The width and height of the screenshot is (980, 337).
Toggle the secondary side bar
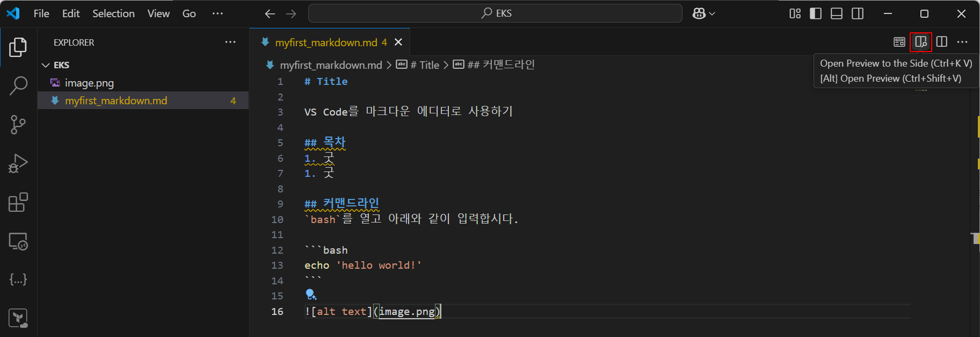point(858,13)
